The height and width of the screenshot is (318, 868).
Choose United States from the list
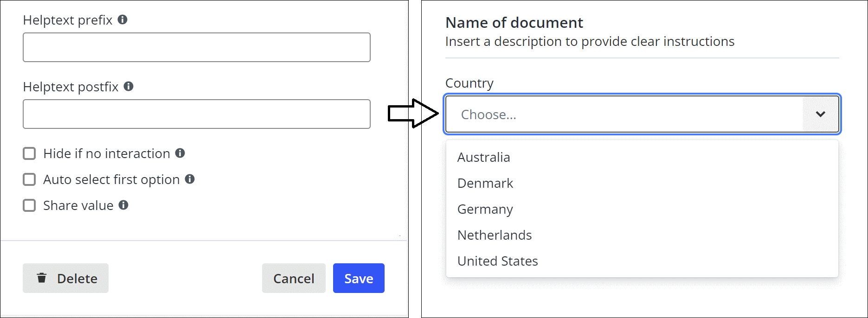point(497,261)
